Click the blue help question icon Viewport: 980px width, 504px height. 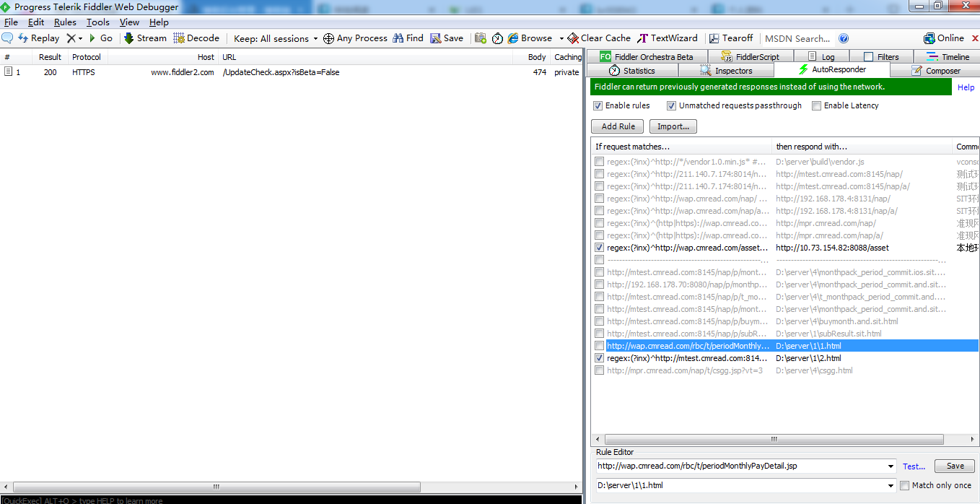coord(844,38)
